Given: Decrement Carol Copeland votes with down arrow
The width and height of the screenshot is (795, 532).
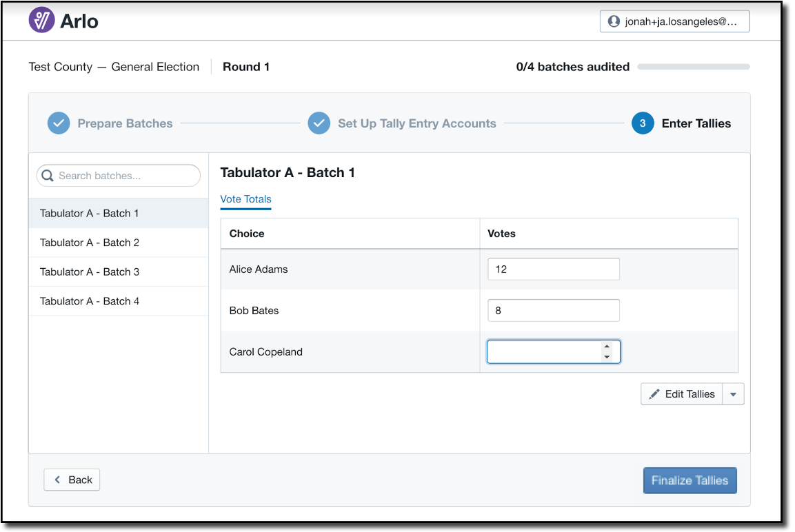Looking at the screenshot, I should click(x=607, y=357).
